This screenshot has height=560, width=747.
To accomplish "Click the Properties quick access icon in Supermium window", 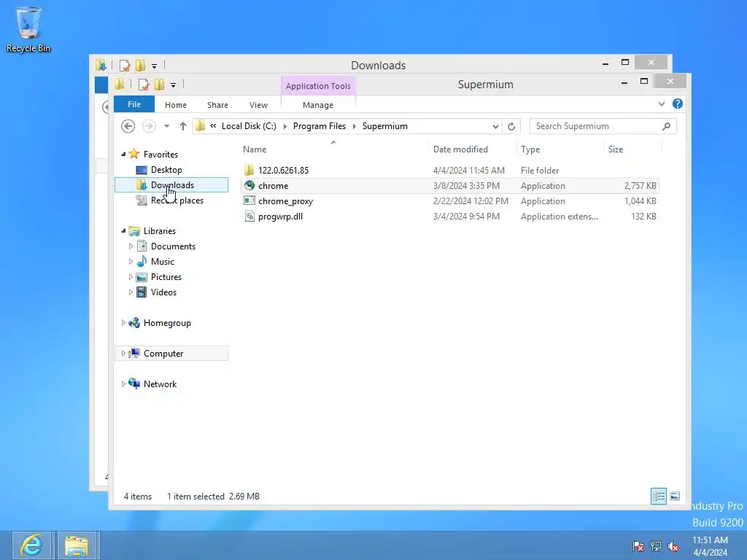I will click(x=144, y=85).
